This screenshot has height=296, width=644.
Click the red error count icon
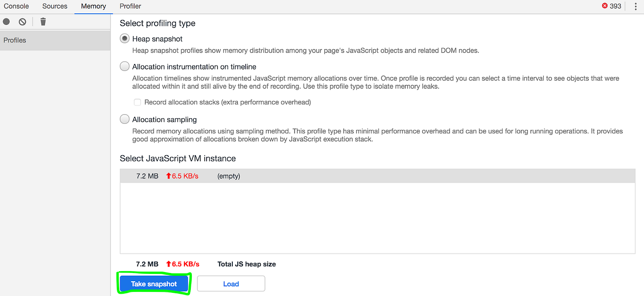[x=604, y=6]
